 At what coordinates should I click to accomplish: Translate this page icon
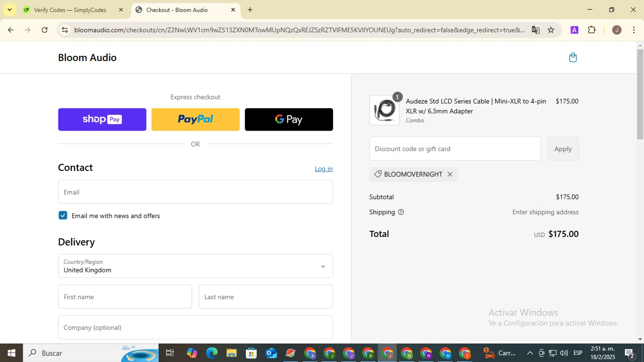point(535,30)
